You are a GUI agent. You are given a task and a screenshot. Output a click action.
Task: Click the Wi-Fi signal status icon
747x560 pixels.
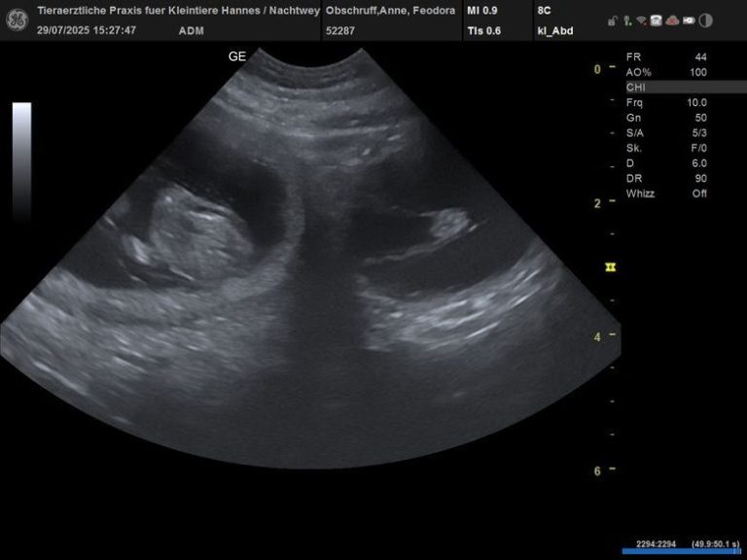pyautogui.click(x=642, y=20)
